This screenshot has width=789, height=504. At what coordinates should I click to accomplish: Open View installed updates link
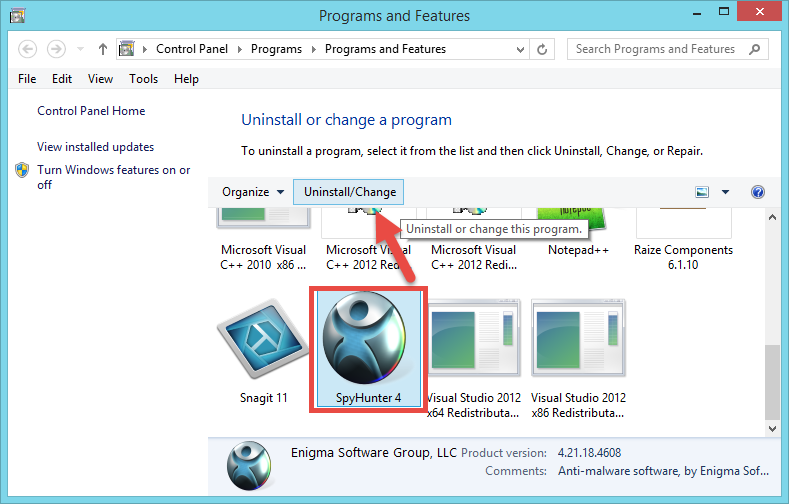[x=95, y=147]
